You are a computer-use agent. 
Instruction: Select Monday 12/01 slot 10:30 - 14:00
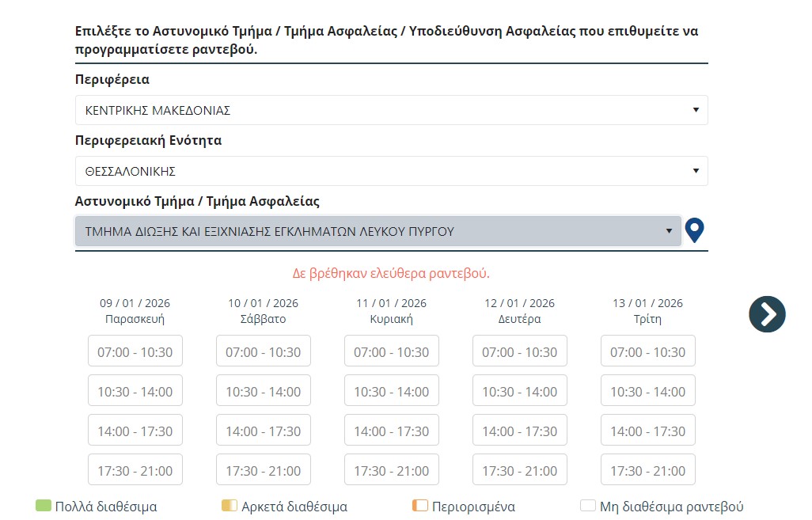(x=520, y=391)
